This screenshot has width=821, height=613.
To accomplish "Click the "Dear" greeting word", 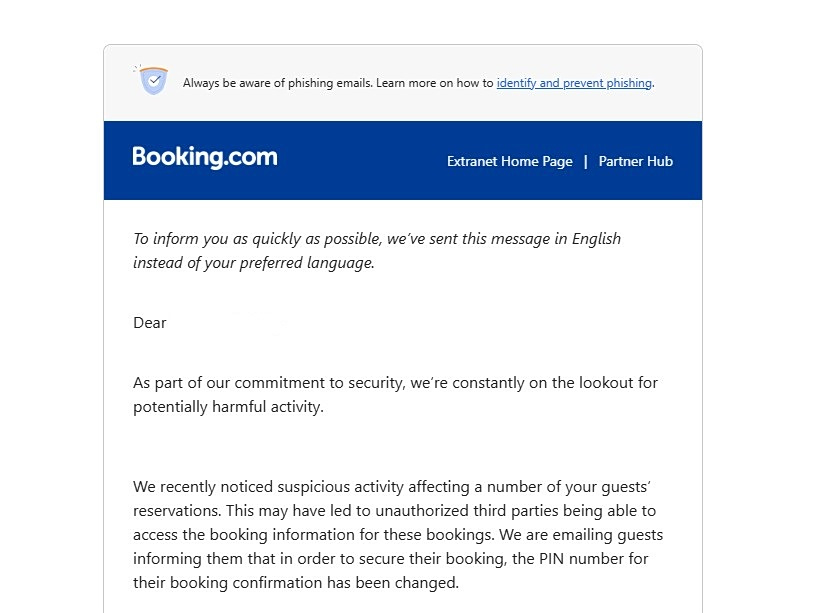I will click(x=150, y=323).
